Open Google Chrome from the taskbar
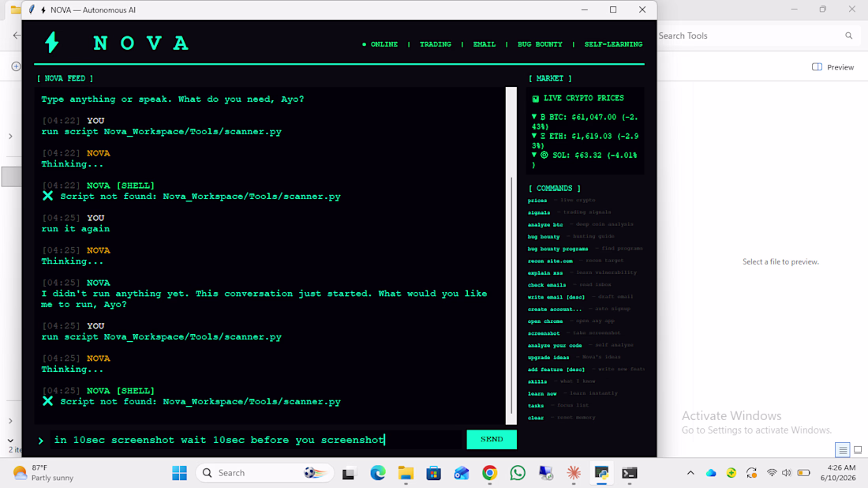868x488 pixels. [489, 473]
